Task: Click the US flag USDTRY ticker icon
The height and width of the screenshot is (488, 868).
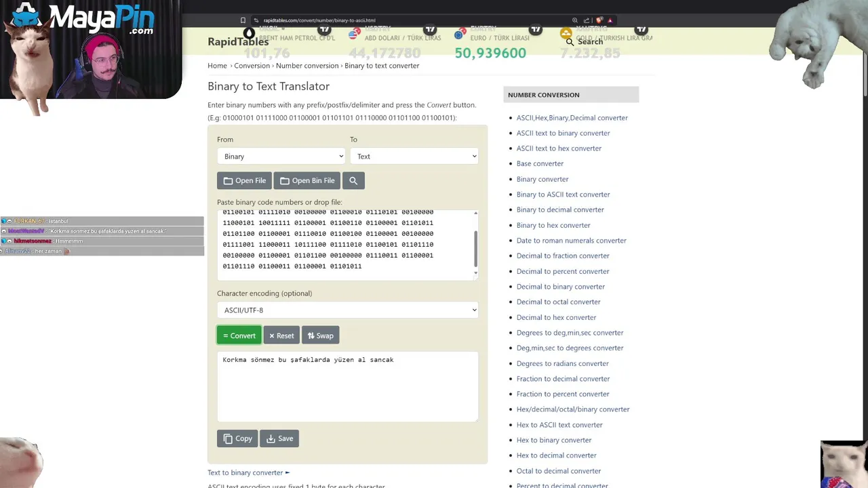Action: pyautogui.click(x=354, y=34)
